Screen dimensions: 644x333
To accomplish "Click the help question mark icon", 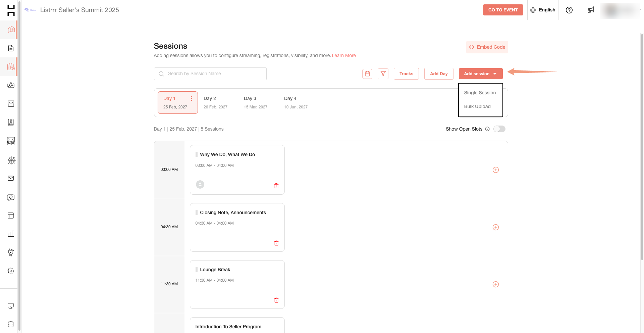I will [x=569, y=10].
